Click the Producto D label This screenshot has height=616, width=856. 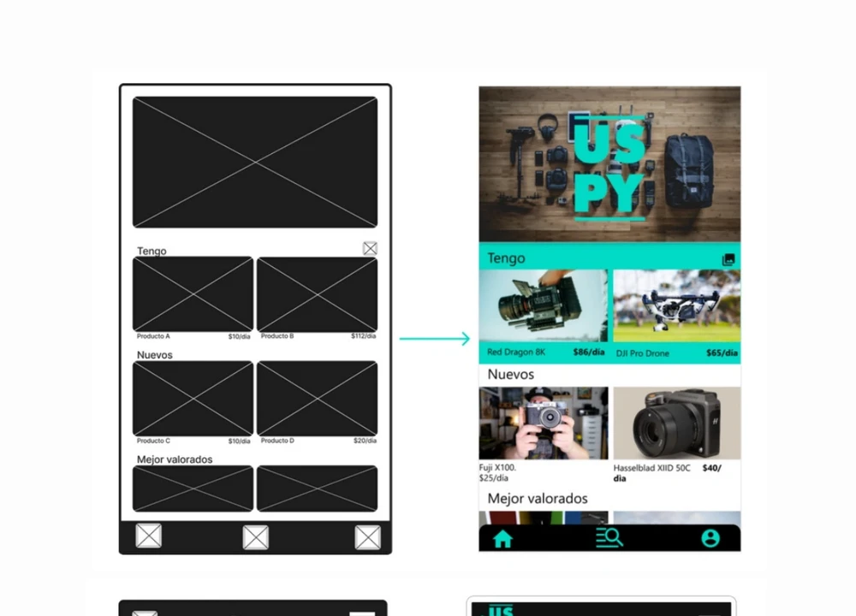277,441
